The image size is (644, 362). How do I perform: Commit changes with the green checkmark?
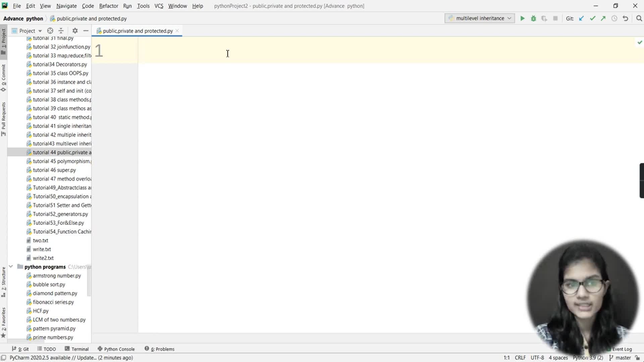592,18
